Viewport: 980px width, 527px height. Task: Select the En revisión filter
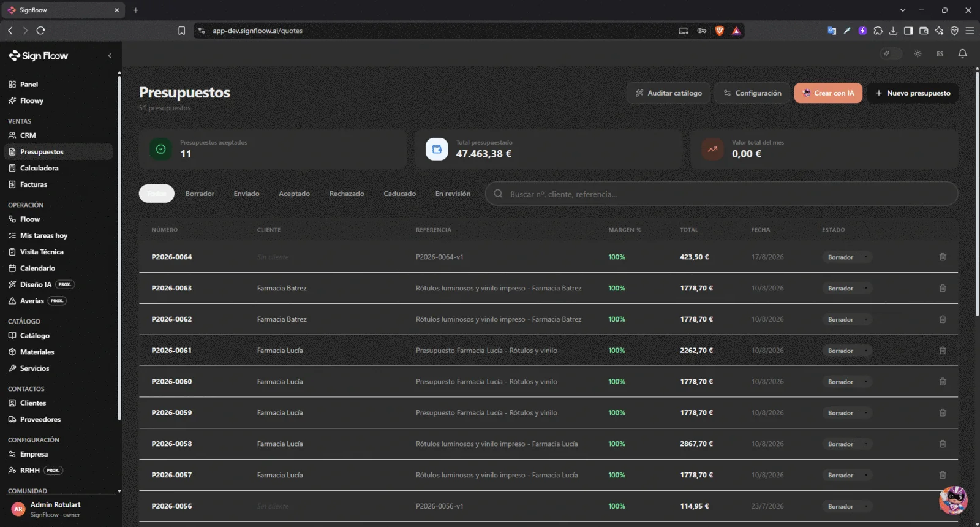453,194
